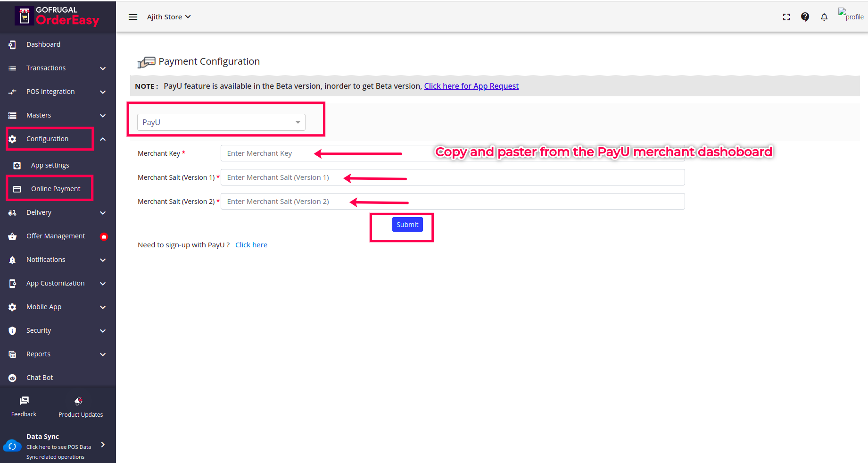Viewport: 868px width, 463px height.
Task: Submit the PayU payment configuration
Action: coord(407,225)
